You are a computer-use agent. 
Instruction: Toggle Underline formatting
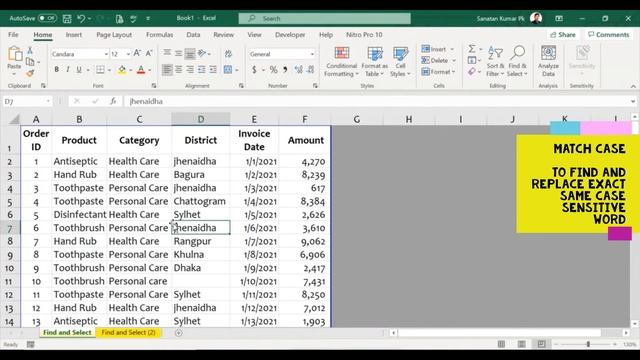79,70
